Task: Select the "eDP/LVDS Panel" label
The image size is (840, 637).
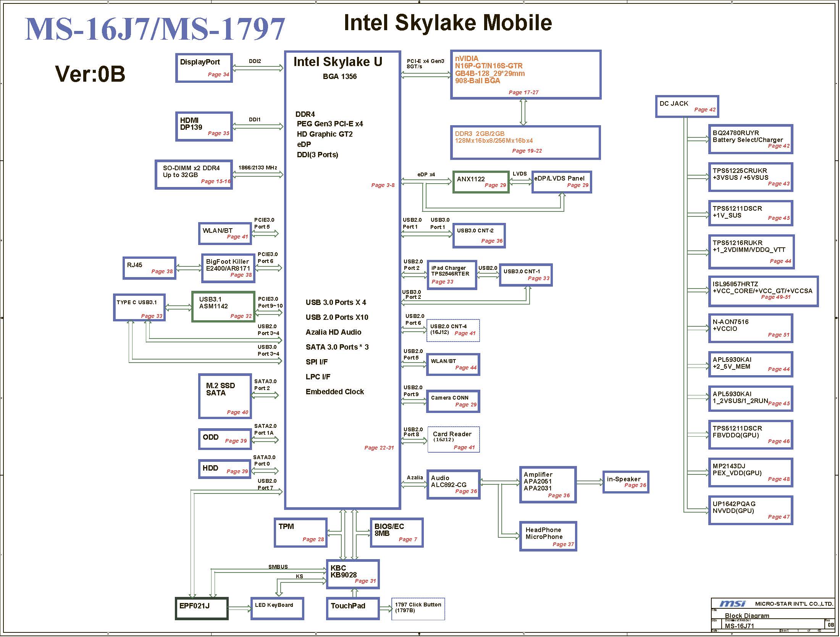Action: tap(559, 178)
